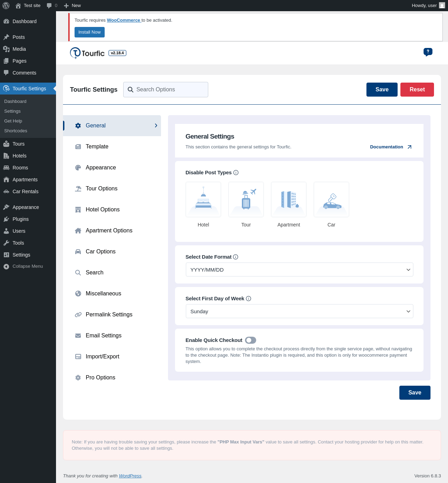Open the Pages menu in sidebar
This screenshot has height=483, width=448.
[x=28, y=61]
